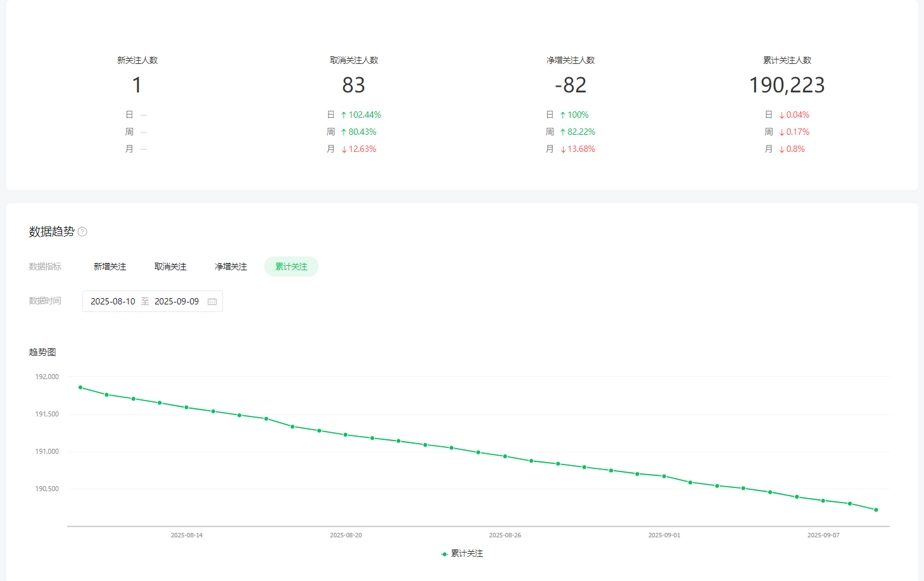The width and height of the screenshot is (924, 581).
Task: Click the 数据趋势 section heading
Action: click(x=51, y=232)
